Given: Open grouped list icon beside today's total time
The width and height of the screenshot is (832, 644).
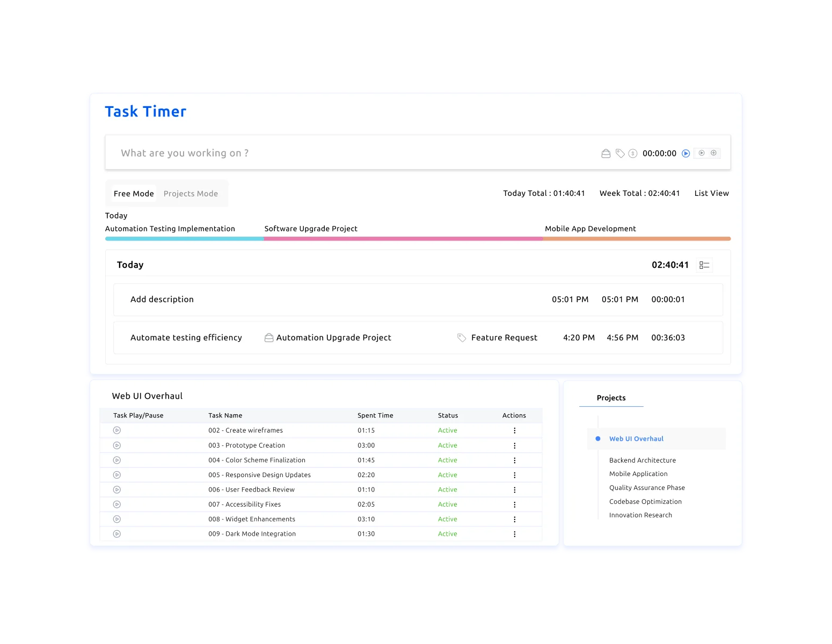Looking at the screenshot, I should coord(704,265).
